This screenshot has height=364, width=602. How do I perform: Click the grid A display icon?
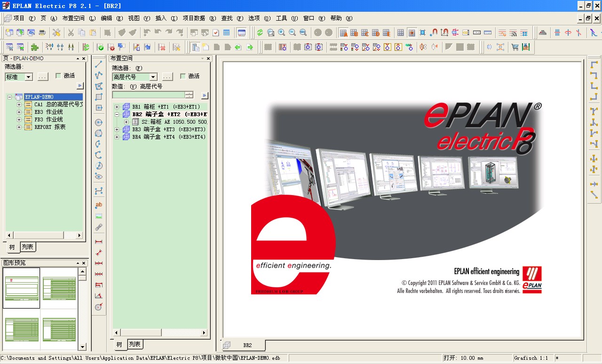tap(343, 32)
